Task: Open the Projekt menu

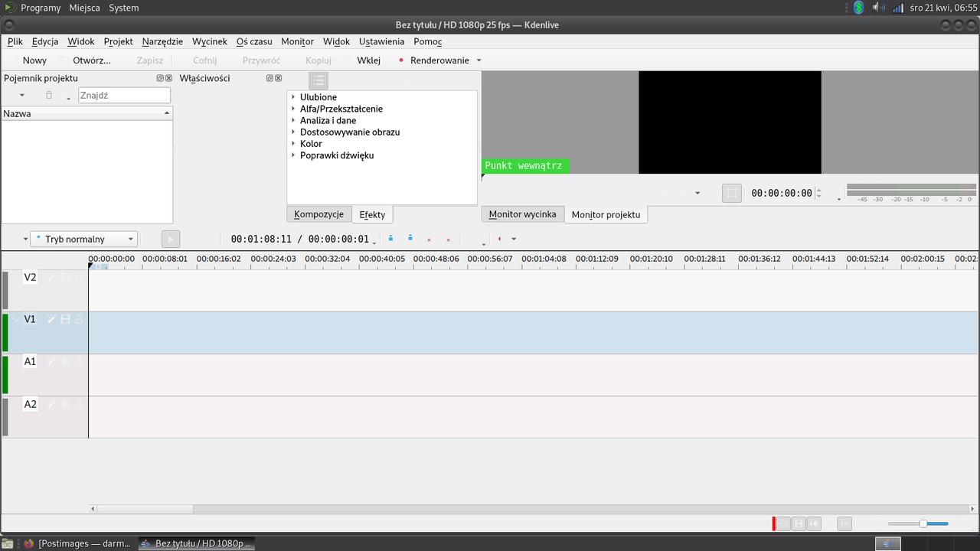Action: click(119, 41)
